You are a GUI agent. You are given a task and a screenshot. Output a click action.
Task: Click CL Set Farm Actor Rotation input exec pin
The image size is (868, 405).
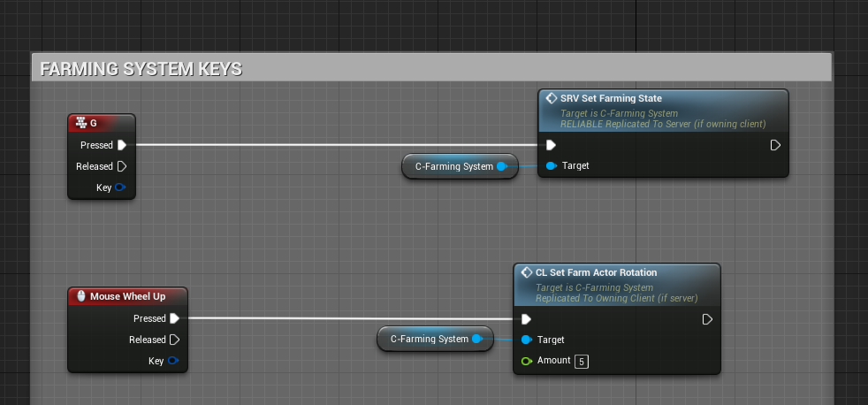pyautogui.click(x=527, y=319)
